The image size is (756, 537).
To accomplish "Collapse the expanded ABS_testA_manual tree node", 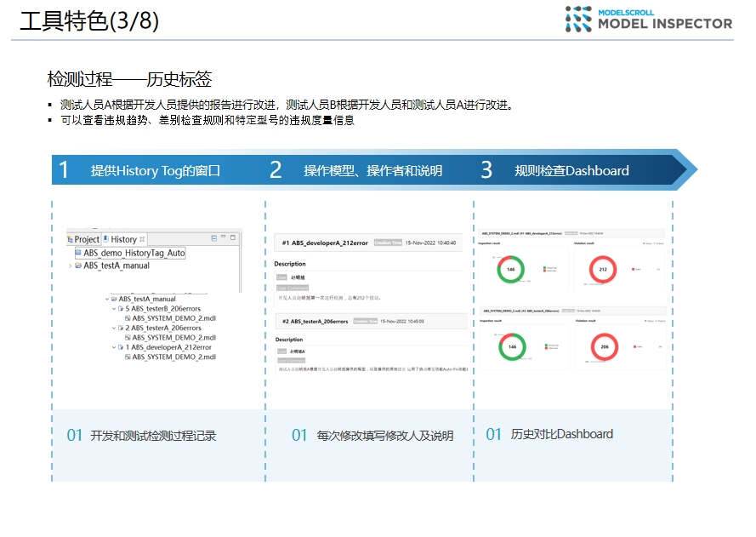I will [x=107, y=300].
